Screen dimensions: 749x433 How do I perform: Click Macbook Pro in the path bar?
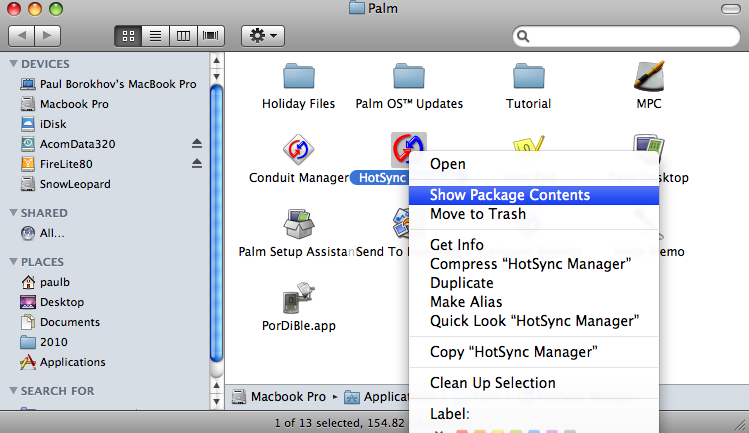tap(279, 397)
